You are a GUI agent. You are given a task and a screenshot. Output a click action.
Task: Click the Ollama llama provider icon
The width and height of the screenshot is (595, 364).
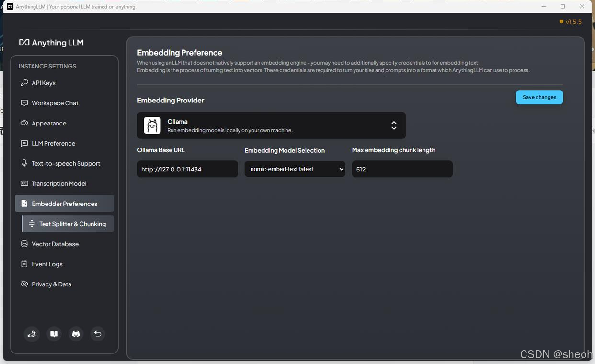pos(152,125)
